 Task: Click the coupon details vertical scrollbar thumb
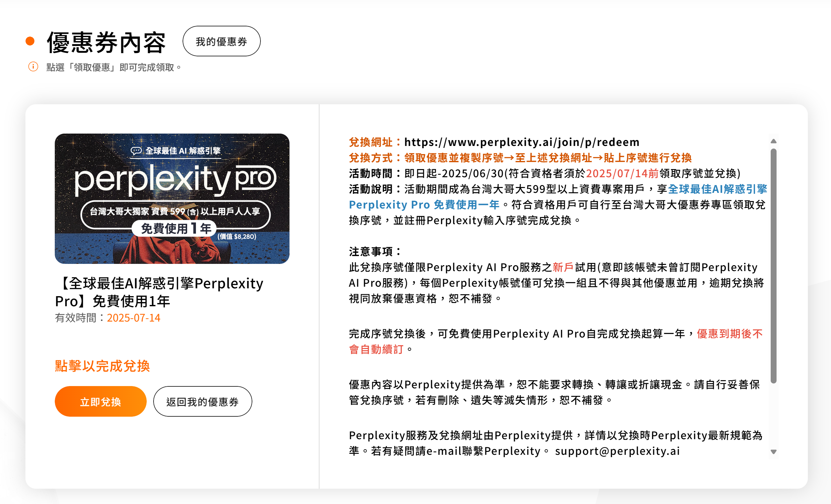point(773,266)
